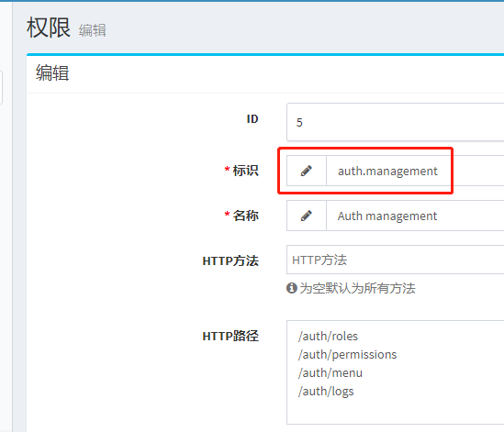The height and width of the screenshot is (432, 504).
Task: Click the HTTP方法 field label
Action: 230,260
